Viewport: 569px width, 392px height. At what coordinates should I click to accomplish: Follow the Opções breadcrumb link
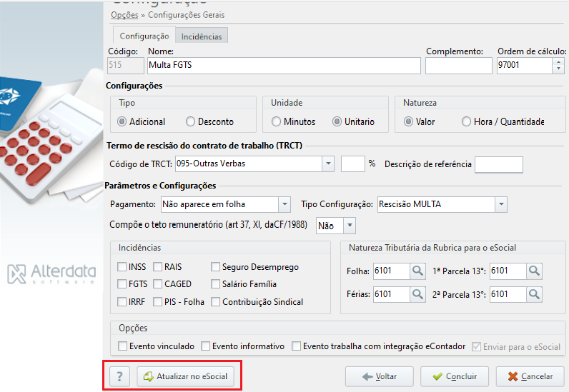[124, 15]
